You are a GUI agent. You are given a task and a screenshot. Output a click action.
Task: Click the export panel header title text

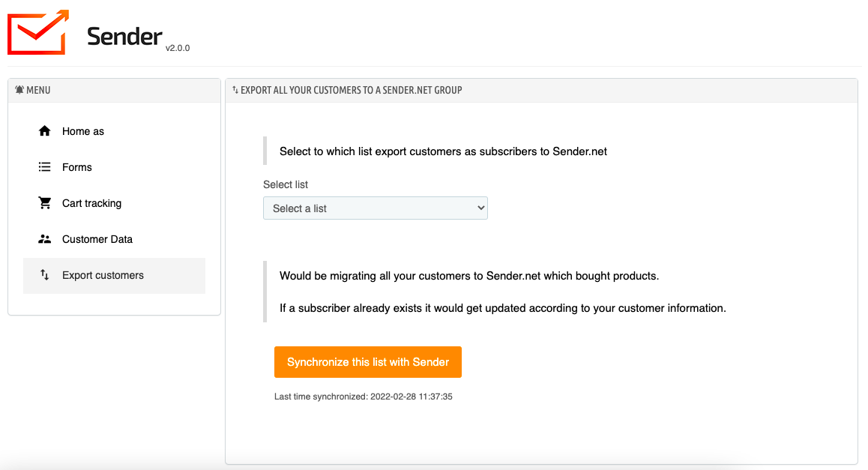352,90
